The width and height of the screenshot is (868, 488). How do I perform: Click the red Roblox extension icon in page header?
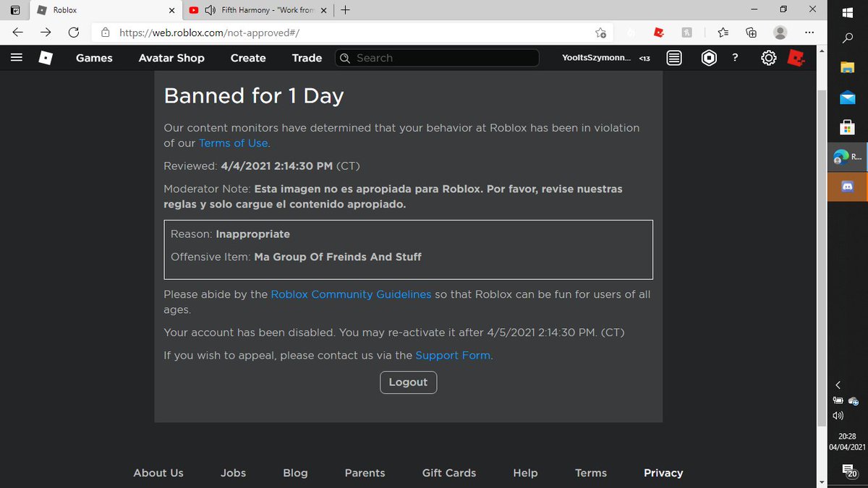[796, 58]
